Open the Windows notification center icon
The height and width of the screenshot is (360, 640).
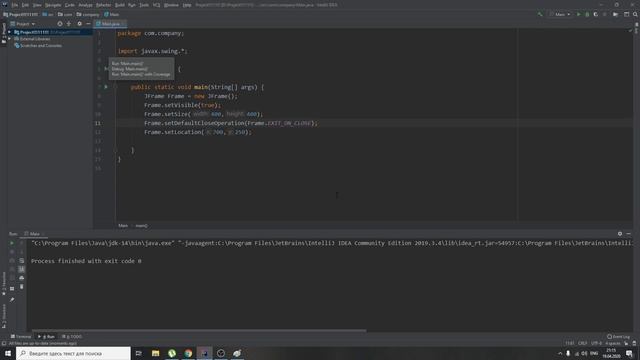point(629,353)
